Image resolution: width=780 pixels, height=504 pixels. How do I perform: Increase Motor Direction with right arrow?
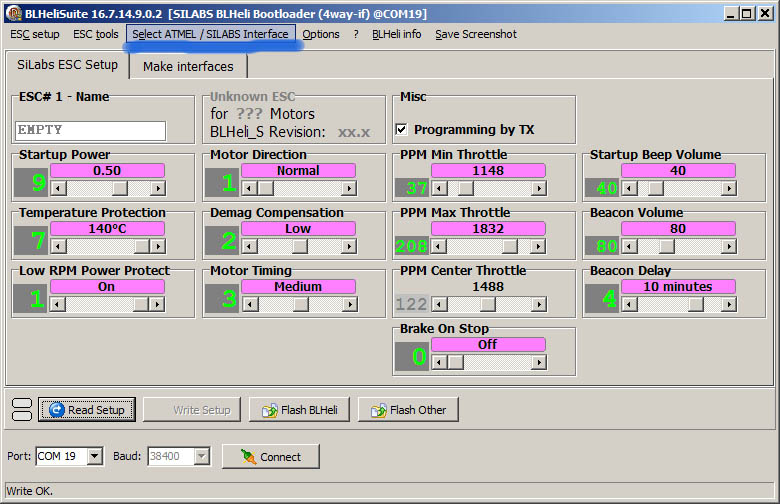tap(349, 188)
